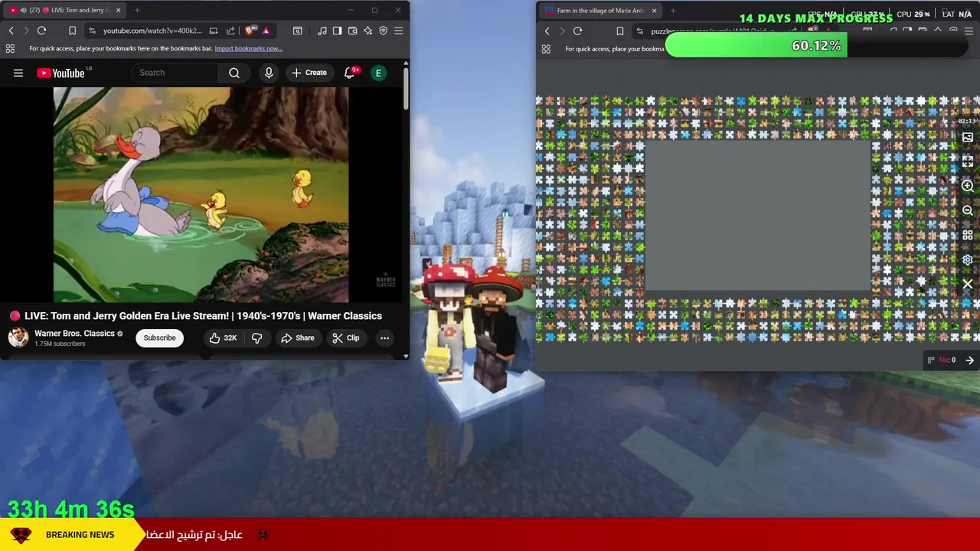980x551 pixels.
Task: Open puzzle settings gear
Action: (x=968, y=259)
